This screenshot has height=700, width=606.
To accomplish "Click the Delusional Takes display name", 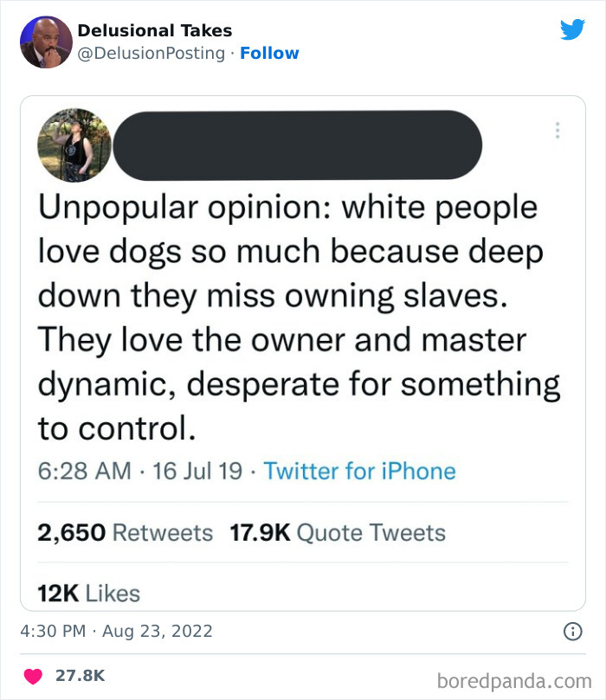I will tap(155, 29).
